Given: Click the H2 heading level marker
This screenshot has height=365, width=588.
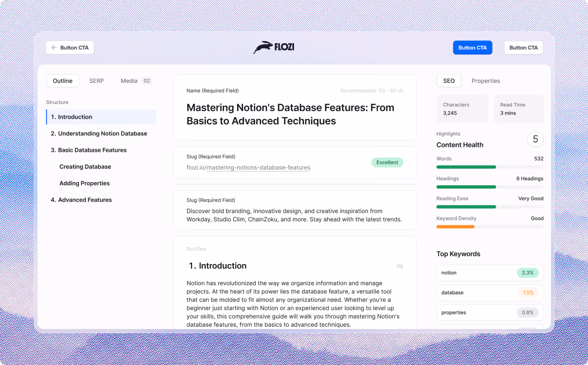Looking at the screenshot, I should pos(400,266).
